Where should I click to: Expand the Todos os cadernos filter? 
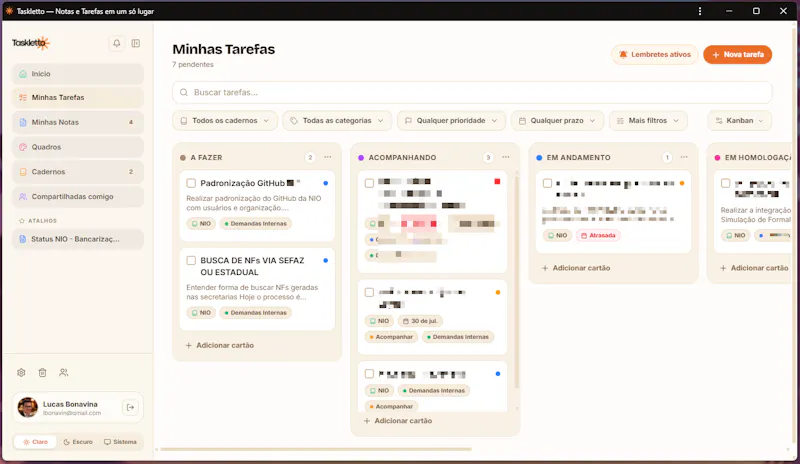point(225,121)
